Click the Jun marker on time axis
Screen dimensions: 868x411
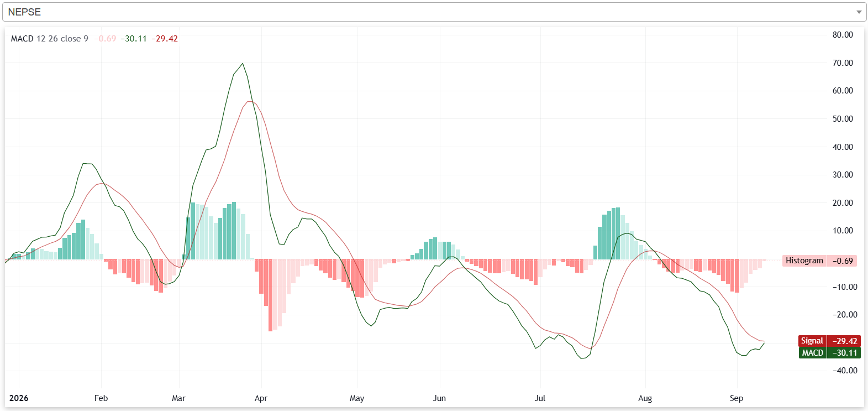pyautogui.click(x=439, y=398)
